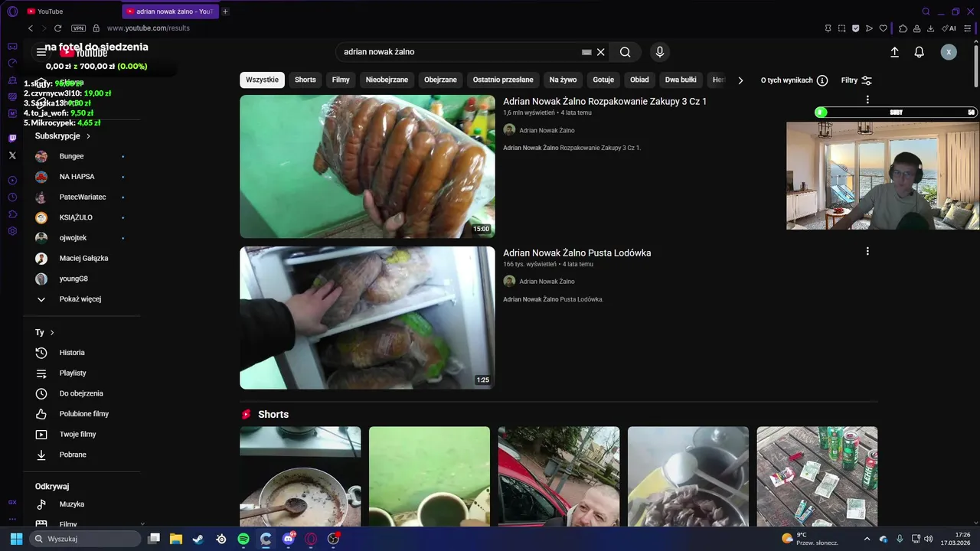Viewport: 980px width, 551px height.
Task: Open a new tab with the plus button
Action: coord(225,11)
